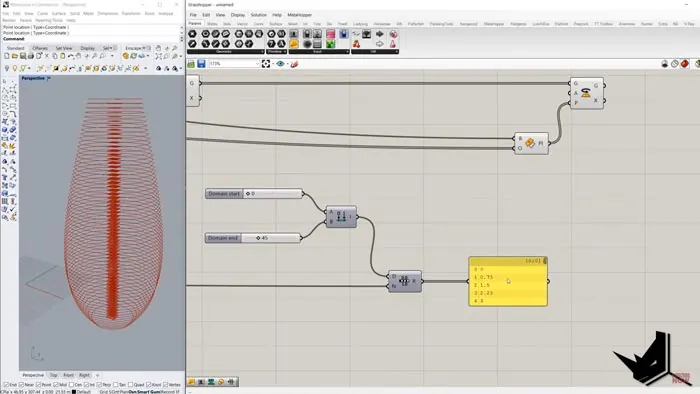Click black arrow icon in Util panel
This screenshot has width=700, height=394.
point(379,34)
